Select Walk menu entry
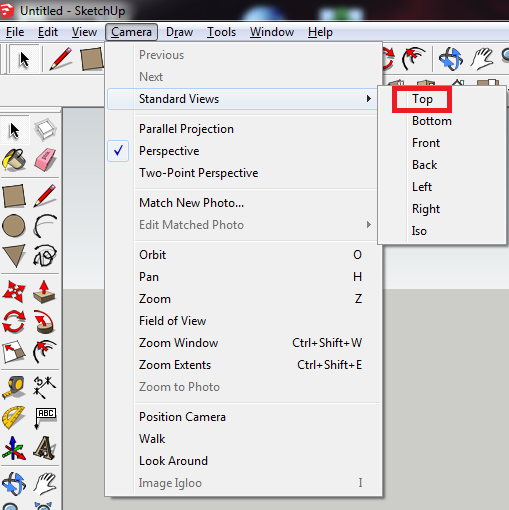This screenshot has width=509, height=510. (x=242, y=439)
